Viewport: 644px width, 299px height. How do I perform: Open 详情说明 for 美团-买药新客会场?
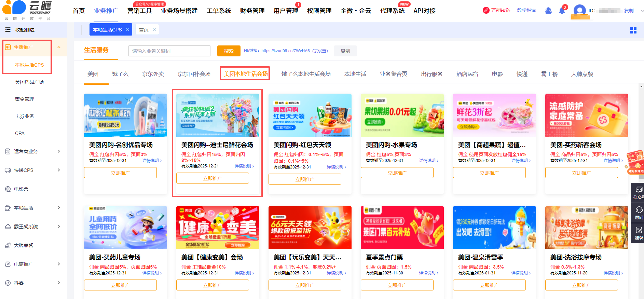point(613,161)
